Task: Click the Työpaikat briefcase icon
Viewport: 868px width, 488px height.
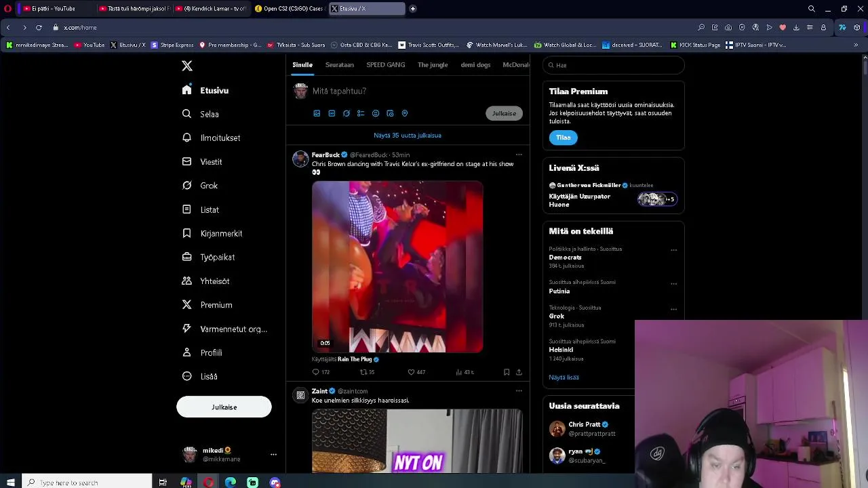Action: (186, 257)
